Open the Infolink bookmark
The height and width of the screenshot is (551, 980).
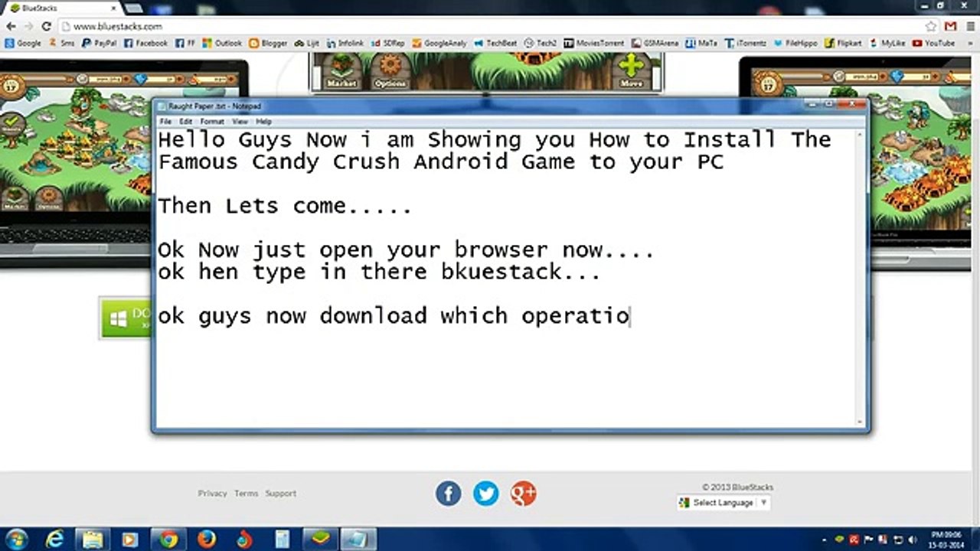[x=345, y=44]
